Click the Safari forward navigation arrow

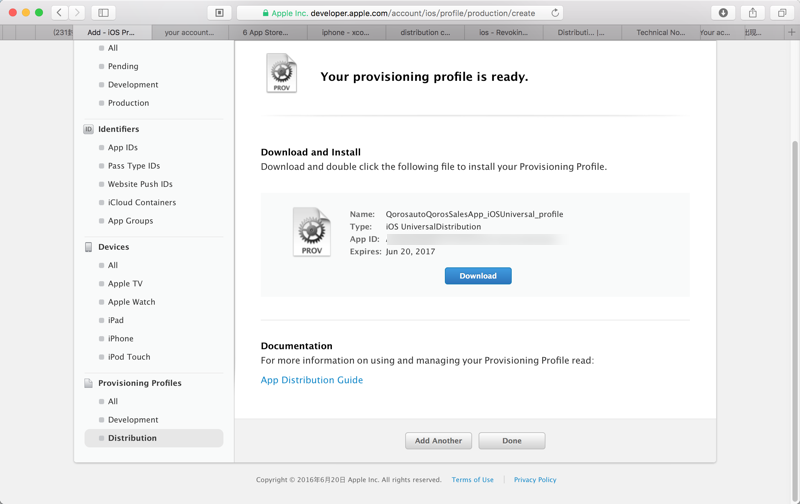click(77, 13)
